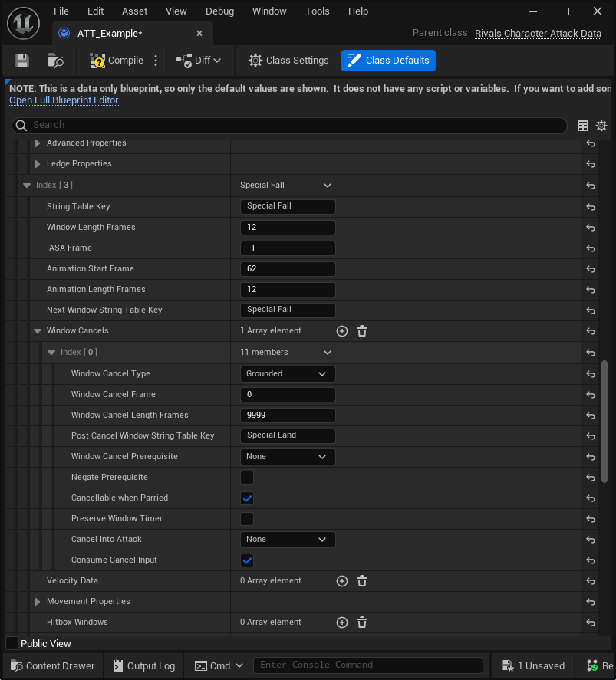Collapse the Window Cancels Index [ 0 ] entry
The image size is (616, 680).
(x=51, y=353)
